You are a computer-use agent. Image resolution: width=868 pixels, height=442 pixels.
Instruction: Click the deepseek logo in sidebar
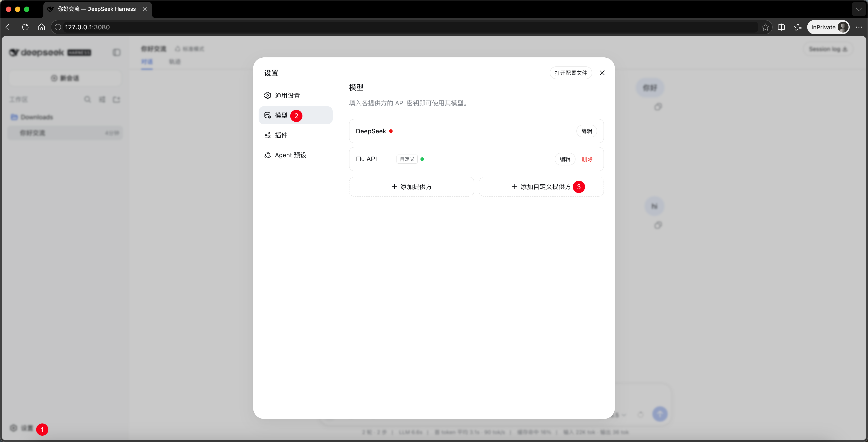[50, 53]
